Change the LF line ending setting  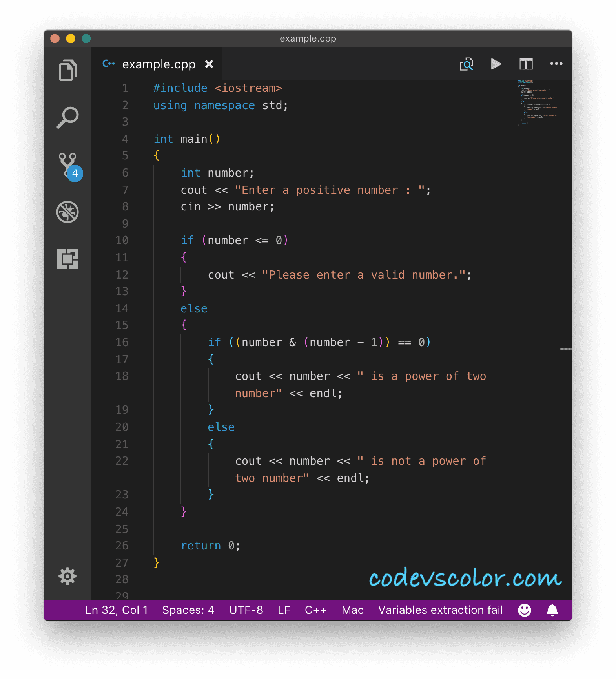[284, 610]
